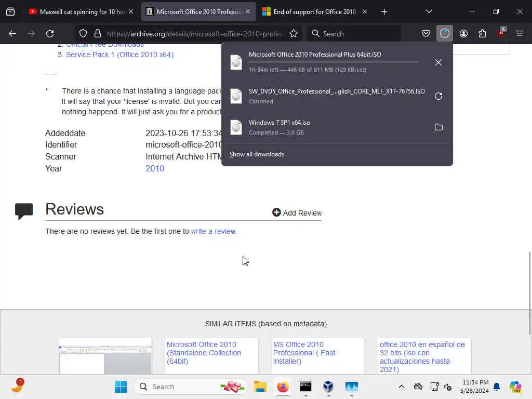Open tracking protection shield icon
Image resolution: width=532 pixels, height=399 pixels.
click(x=83, y=34)
